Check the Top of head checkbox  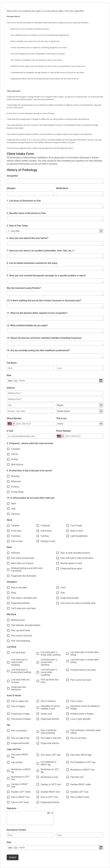click(68, 526)
